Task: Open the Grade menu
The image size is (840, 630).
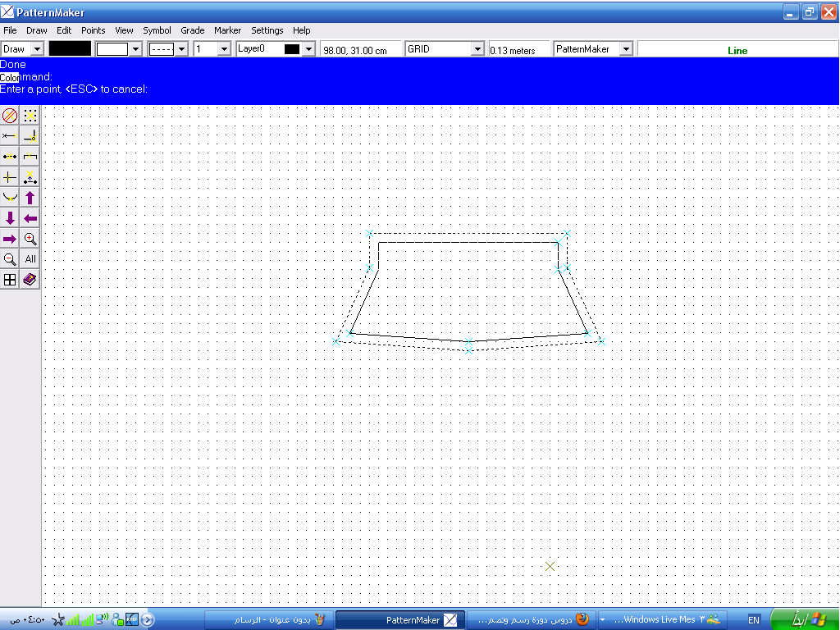Action: tap(193, 30)
